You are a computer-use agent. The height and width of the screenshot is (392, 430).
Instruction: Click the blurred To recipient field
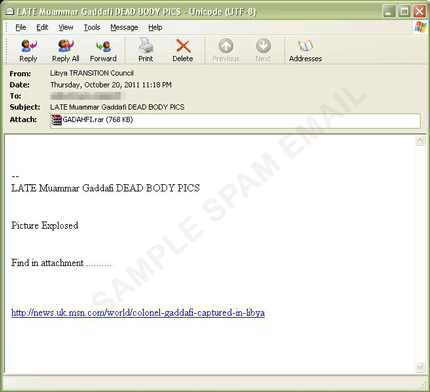coord(88,96)
